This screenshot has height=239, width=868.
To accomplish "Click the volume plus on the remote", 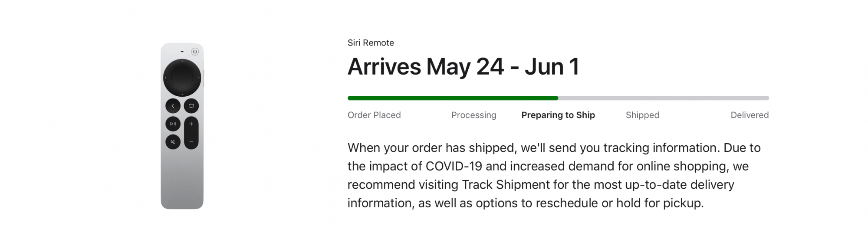I will click(191, 124).
